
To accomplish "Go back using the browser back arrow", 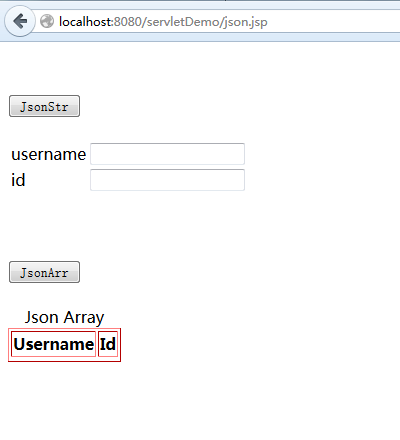I will coord(20,21).
